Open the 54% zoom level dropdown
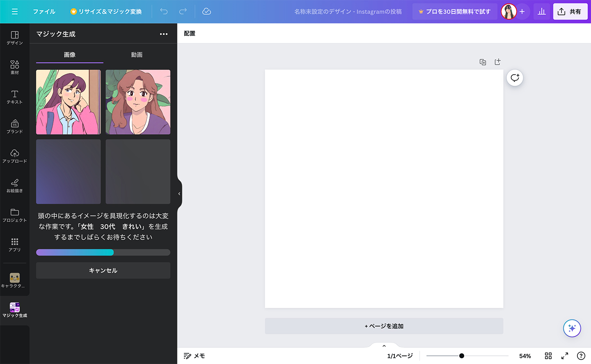591x364 pixels. (525, 356)
